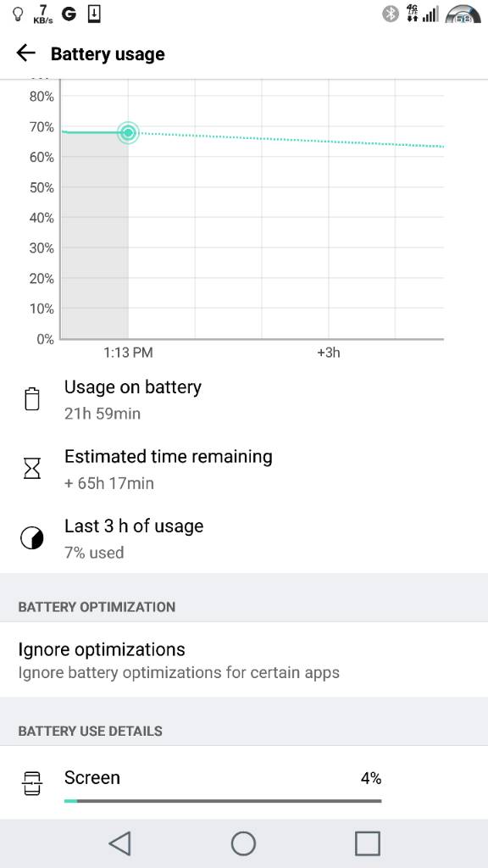The width and height of the screenshot is (488, 868).
Task: Tap the download notification icon in status bar
Action: click(94, 14)
